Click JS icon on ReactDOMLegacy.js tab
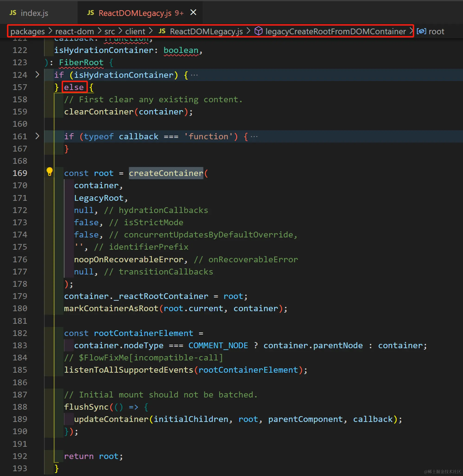The height and width of the screenshot is (476, 463). point(91,13)
